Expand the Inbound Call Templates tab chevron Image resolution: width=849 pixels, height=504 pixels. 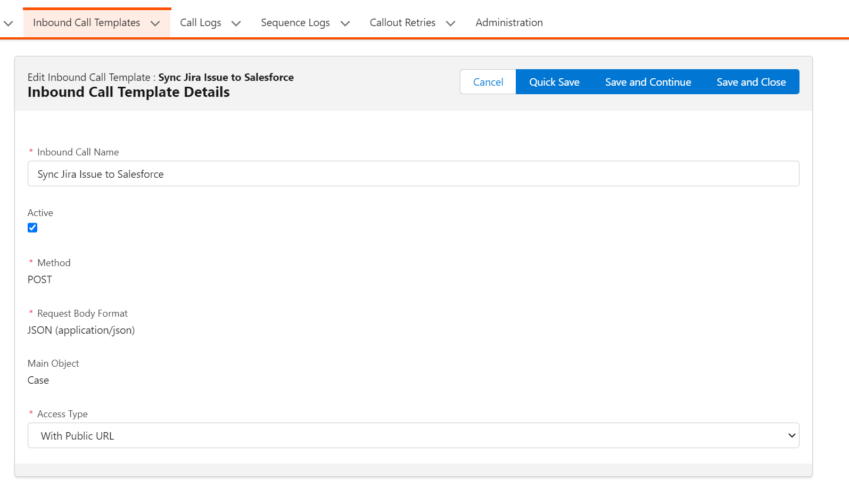point(155,23)
